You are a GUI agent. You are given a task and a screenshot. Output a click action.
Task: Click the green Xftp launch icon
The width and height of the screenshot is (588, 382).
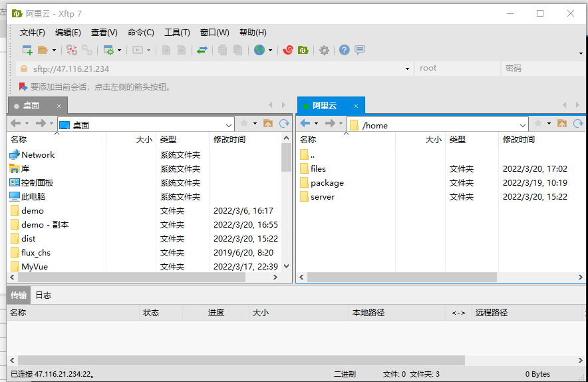tap(303, 50)
